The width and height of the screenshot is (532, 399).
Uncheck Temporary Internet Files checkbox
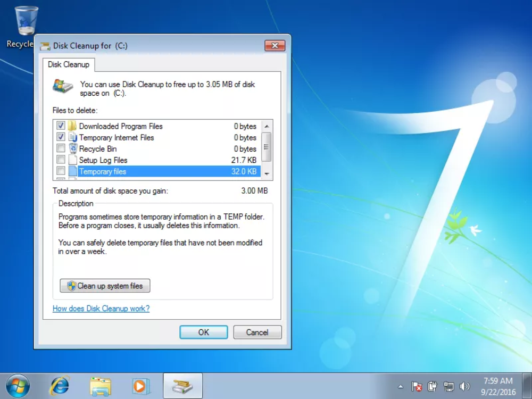coord(61,137)
